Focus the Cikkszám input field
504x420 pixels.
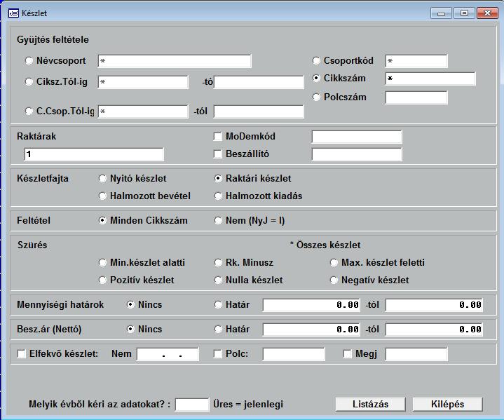pyautogui.click(x=430, y=79)
